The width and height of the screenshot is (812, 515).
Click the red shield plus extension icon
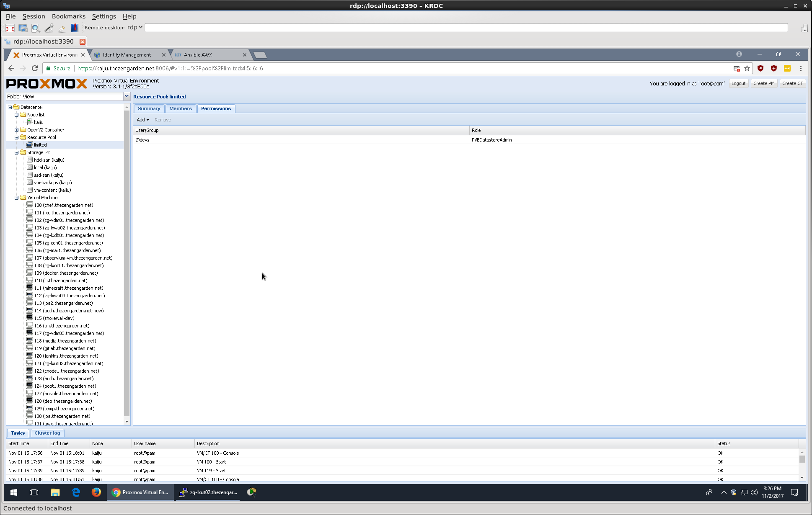click(x=774, y=68)
